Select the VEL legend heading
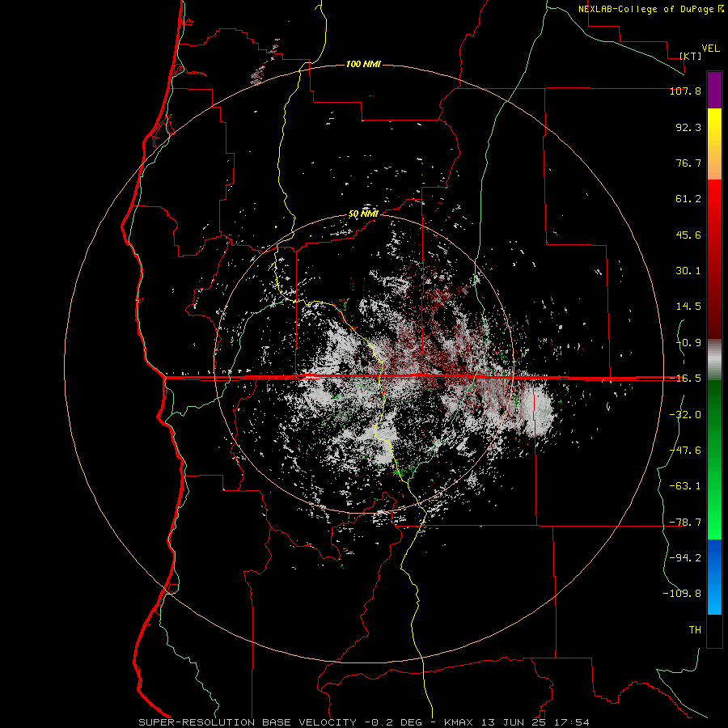Viewport: 728px width, 728px height. coord(710,49)
